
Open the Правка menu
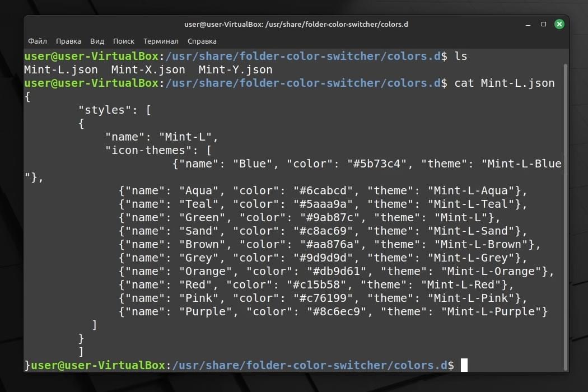(68, 41)
